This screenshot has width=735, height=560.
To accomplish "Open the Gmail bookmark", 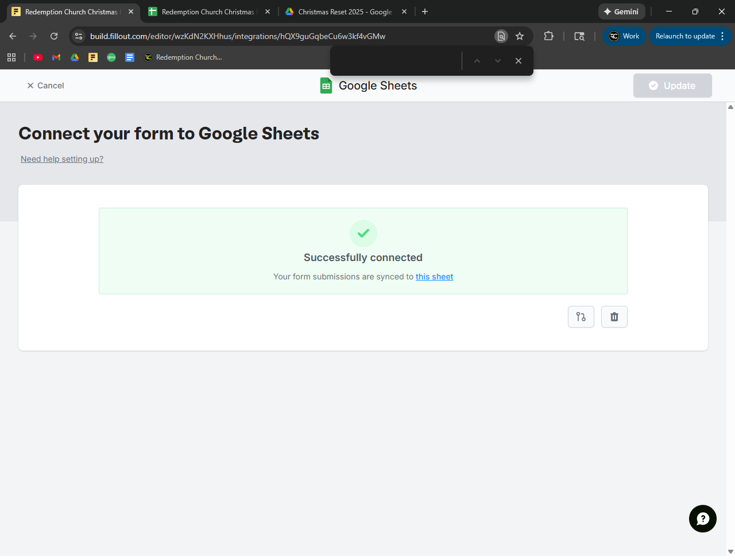I will (56, 57).
